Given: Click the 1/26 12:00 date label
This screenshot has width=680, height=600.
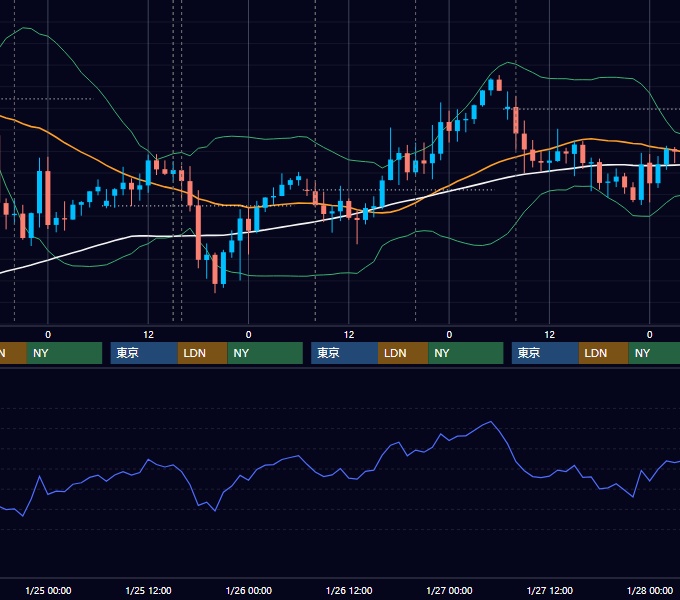Looking at the screenshot, I should click(x=349, y=590).
